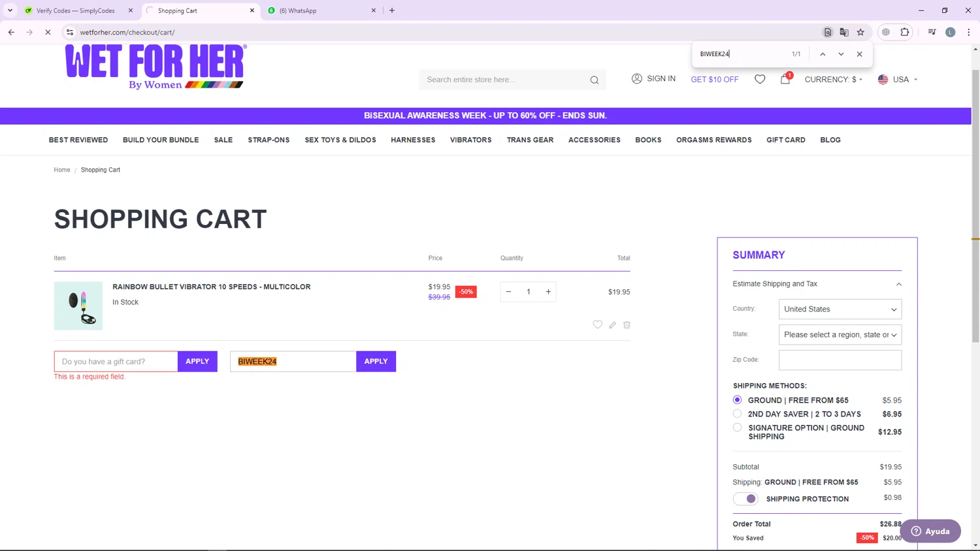Close the find bar
The width and height of the screenshot is (980, 551).
click(x=859, y=54)
